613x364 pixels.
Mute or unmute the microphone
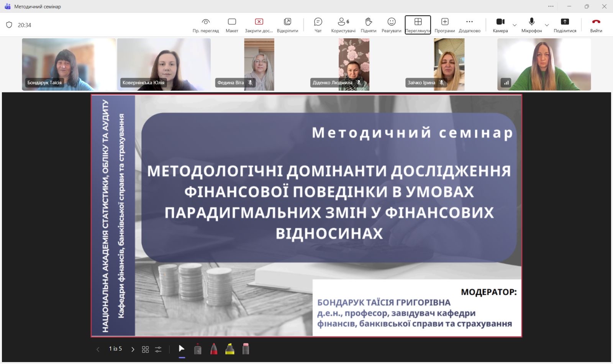pyautogui.click(x=531, y=25)
